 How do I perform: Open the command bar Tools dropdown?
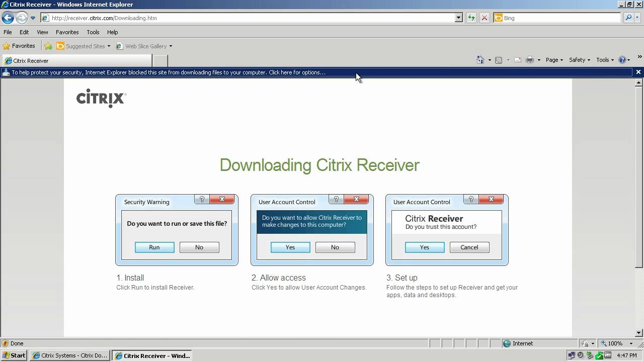click(605, 60)
